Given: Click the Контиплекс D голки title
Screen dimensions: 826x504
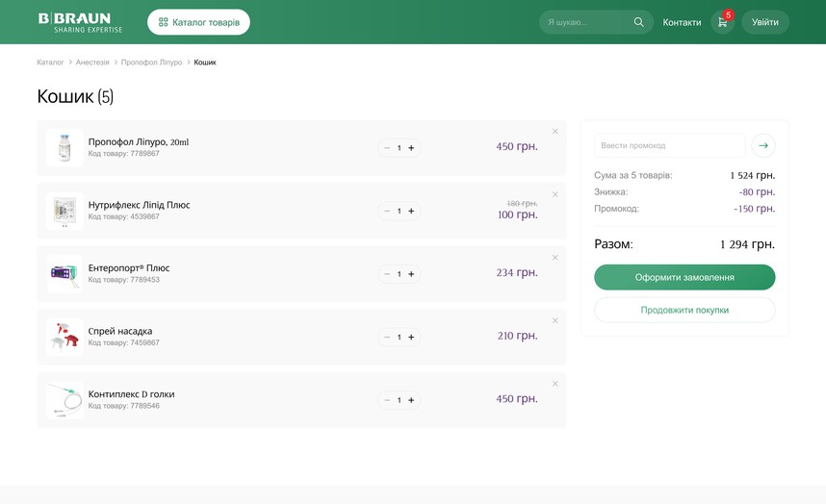Looking at the screenshot, I should (131, 394).
